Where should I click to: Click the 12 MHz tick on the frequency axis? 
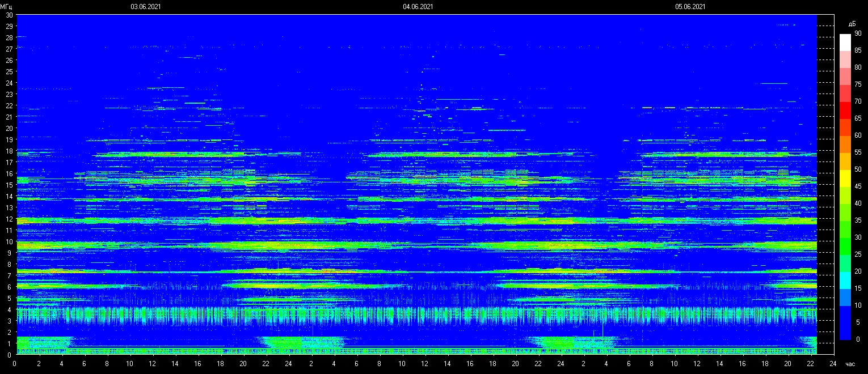(x=9, y=219)
